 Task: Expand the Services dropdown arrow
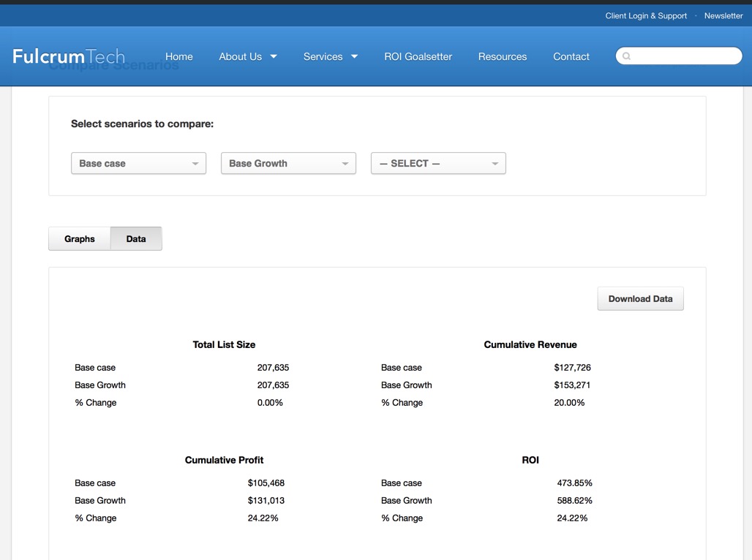tap(354, 56)
